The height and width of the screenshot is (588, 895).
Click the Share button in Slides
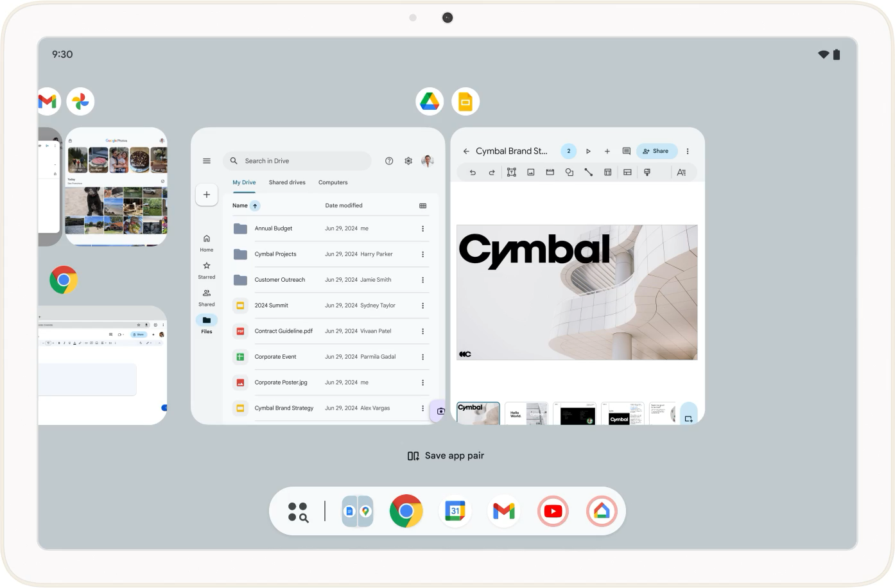pos(656,151)
